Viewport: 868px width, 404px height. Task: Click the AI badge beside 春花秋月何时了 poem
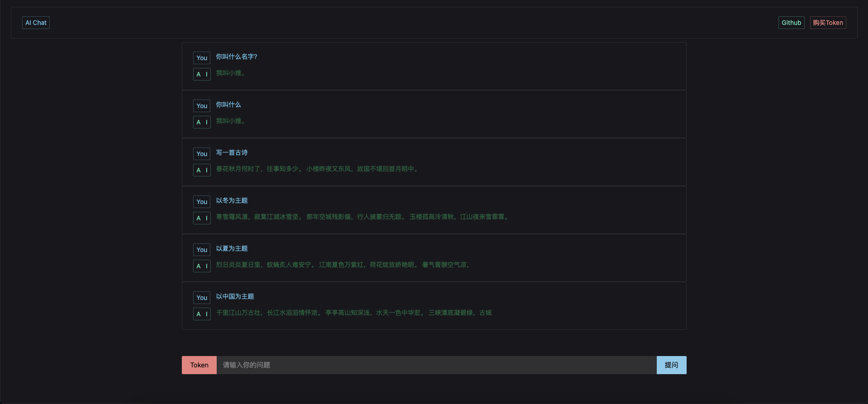pos(202,170)
